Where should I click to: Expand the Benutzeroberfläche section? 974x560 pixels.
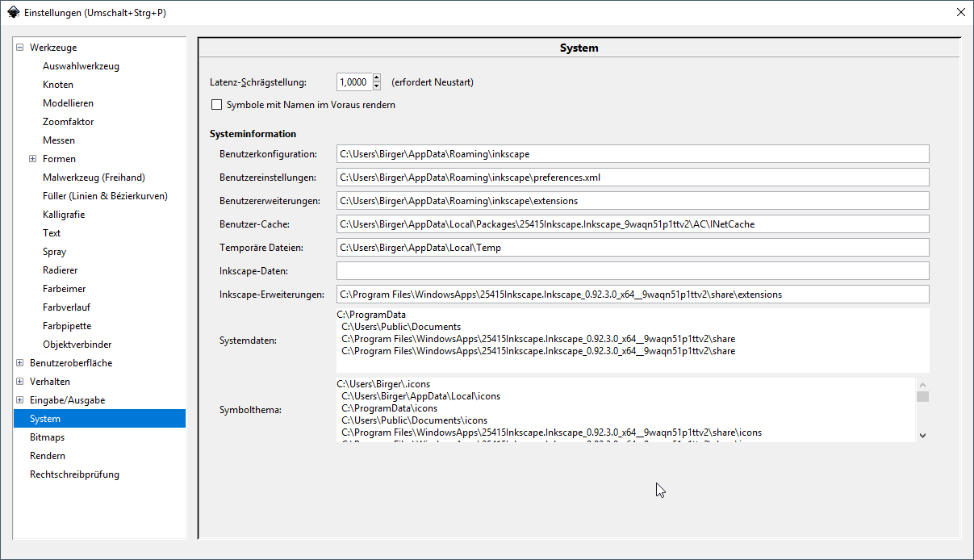click(20, 363)
